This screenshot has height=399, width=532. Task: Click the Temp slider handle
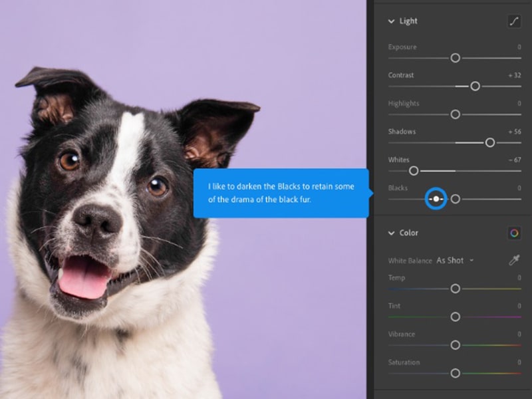[456, 289]
